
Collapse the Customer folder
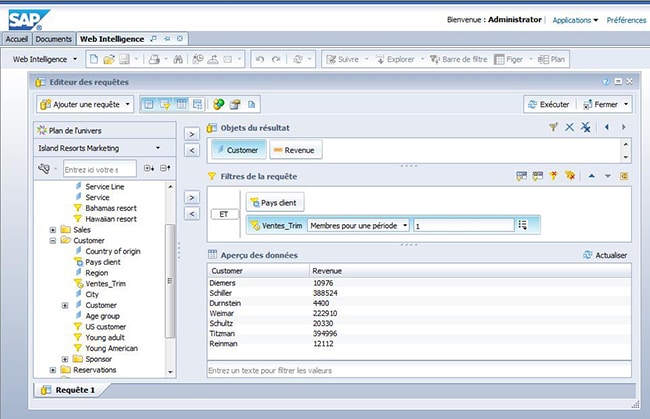tap(53, 240)
